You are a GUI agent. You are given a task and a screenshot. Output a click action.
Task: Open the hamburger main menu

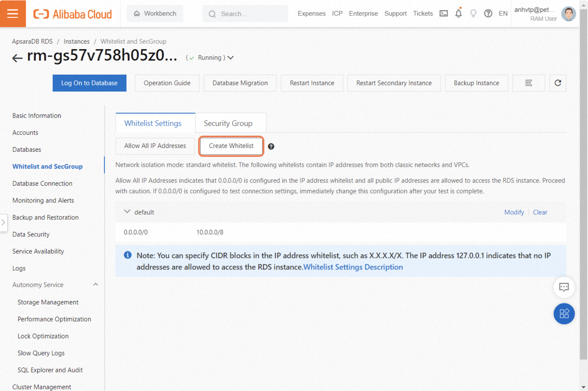click(13, 13)
